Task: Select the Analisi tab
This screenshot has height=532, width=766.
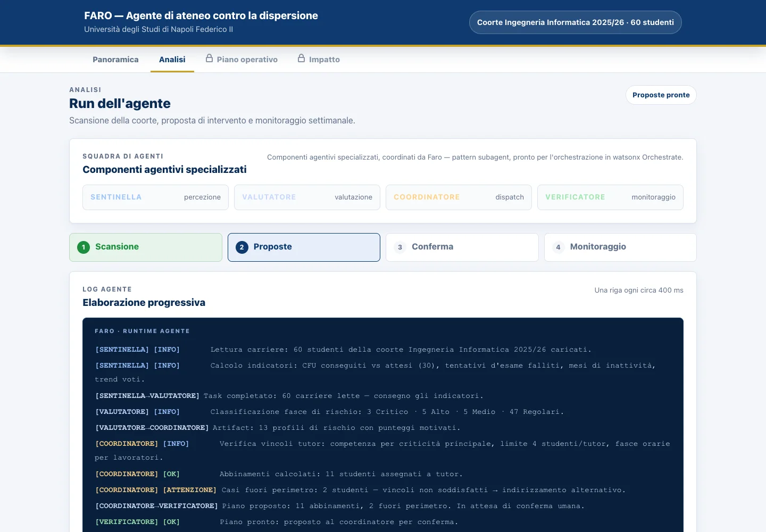Action: coord(172,60)
